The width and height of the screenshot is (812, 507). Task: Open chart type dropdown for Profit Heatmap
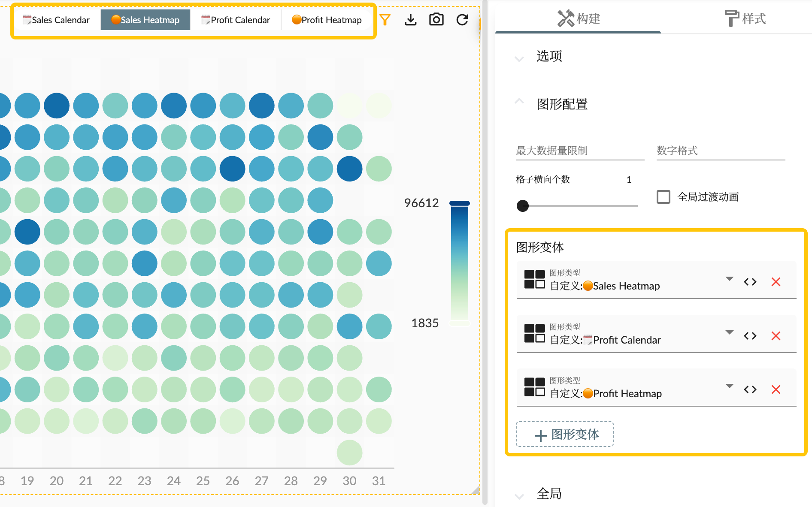(729, 386)
